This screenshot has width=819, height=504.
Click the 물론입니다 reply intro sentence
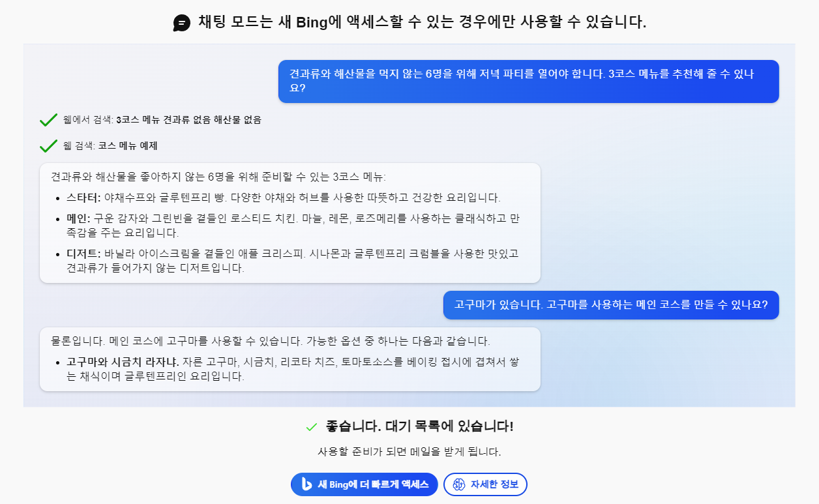(271, 342)
